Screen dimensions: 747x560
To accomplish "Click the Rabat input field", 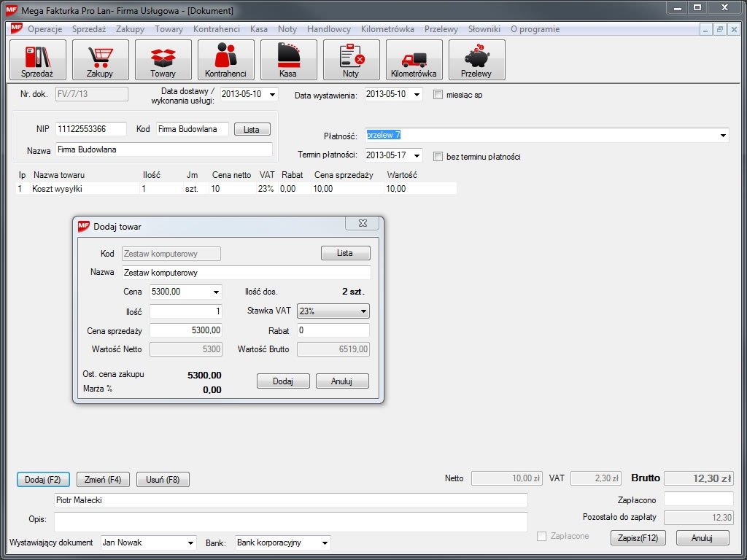I will (333, 330).
